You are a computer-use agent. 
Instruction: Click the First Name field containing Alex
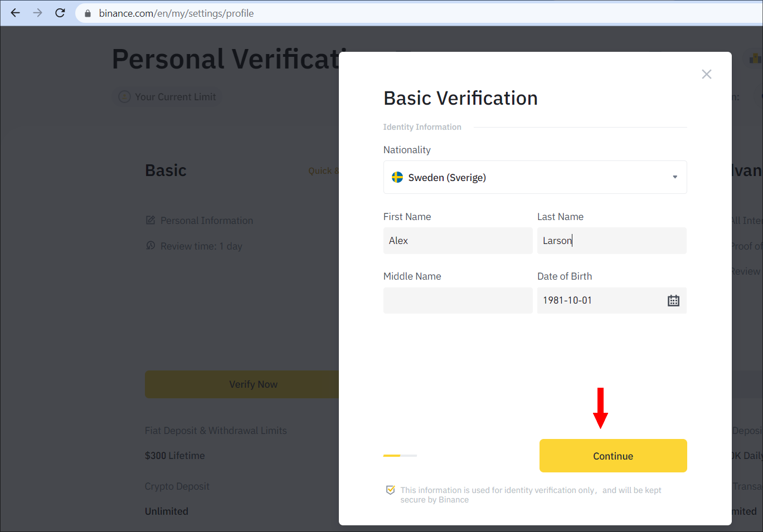[x=458, y=241]
